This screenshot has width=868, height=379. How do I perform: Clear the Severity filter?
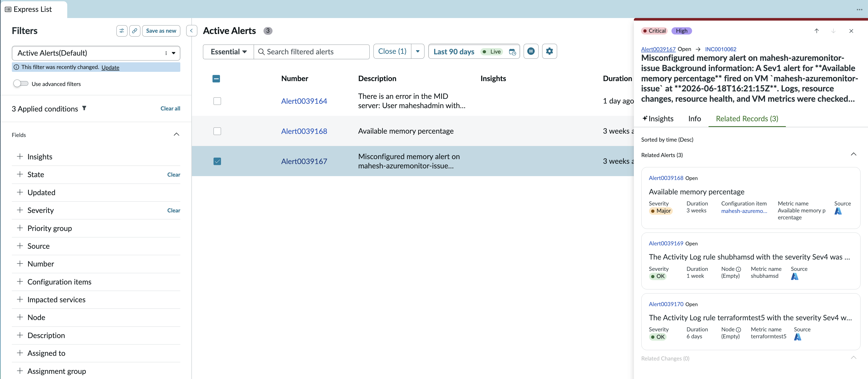(x=174, y=210)
